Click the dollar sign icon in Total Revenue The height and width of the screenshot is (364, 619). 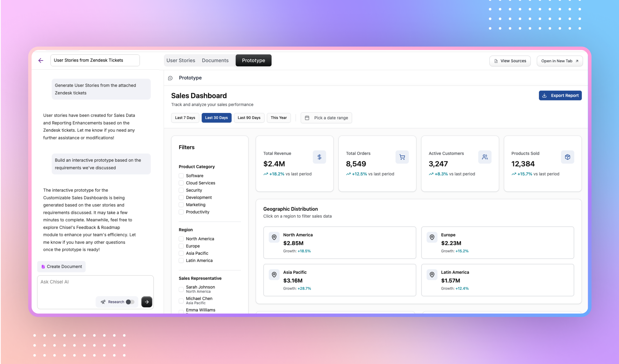tap(319, 157)
